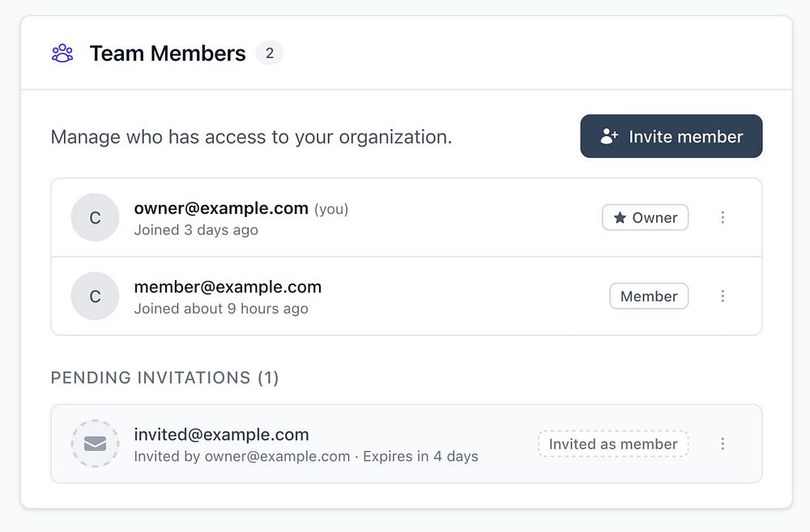
Task: Click the Team Members heading
Action: pyautogui.click(x=168, y=54)
